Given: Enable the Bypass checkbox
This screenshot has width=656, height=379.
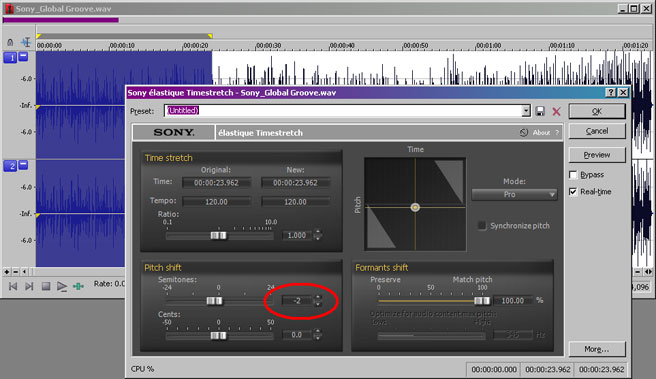Looking at the screenshot, I should coord(573,175).
